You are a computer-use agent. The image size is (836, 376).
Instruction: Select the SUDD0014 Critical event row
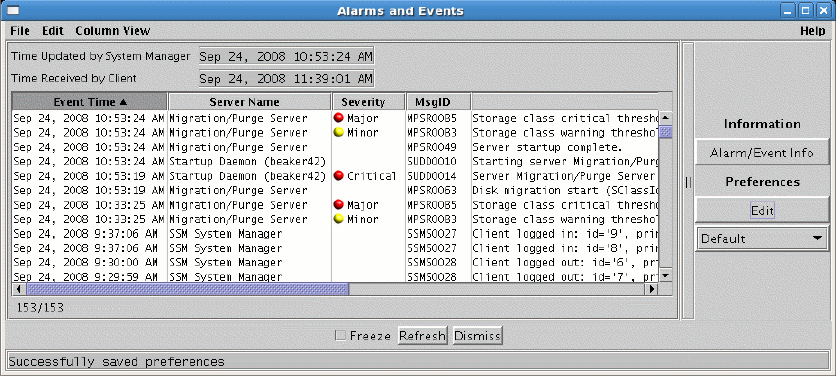click(335, 176)
